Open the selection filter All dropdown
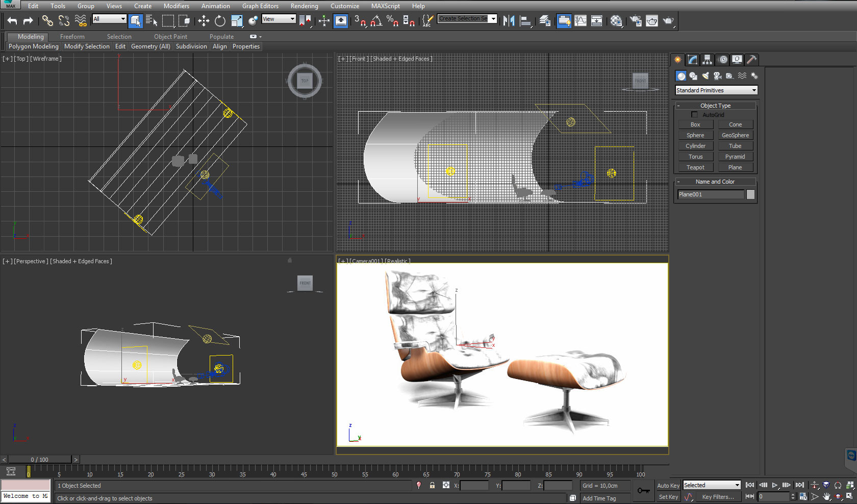This screenshot has width=857, height=504. (109, 19)
